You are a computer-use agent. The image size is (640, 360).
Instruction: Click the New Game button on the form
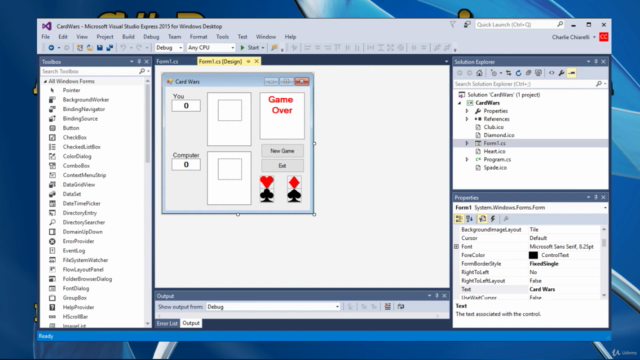(282, 151)
